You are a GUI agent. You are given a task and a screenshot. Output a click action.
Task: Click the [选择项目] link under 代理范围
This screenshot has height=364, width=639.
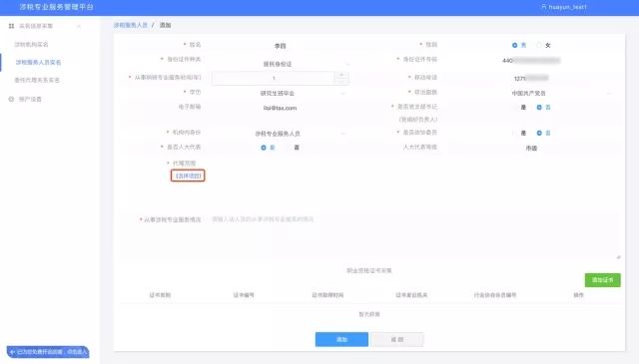point(188,176)
